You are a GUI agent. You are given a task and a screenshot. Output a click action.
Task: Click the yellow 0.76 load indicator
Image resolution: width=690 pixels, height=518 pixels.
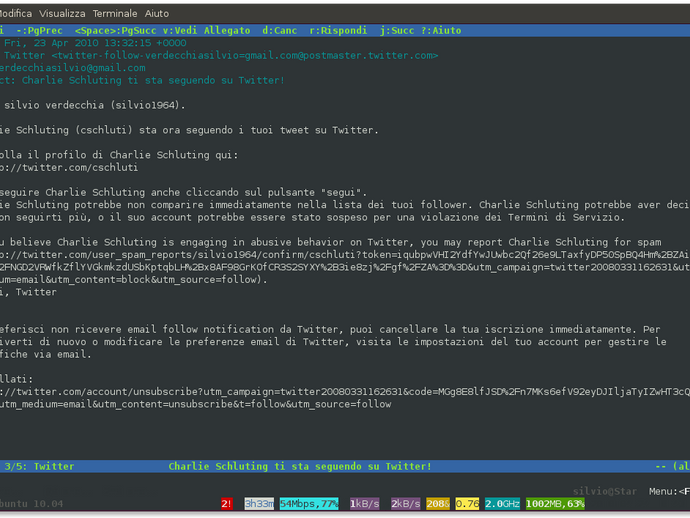(x=467, y=504)
